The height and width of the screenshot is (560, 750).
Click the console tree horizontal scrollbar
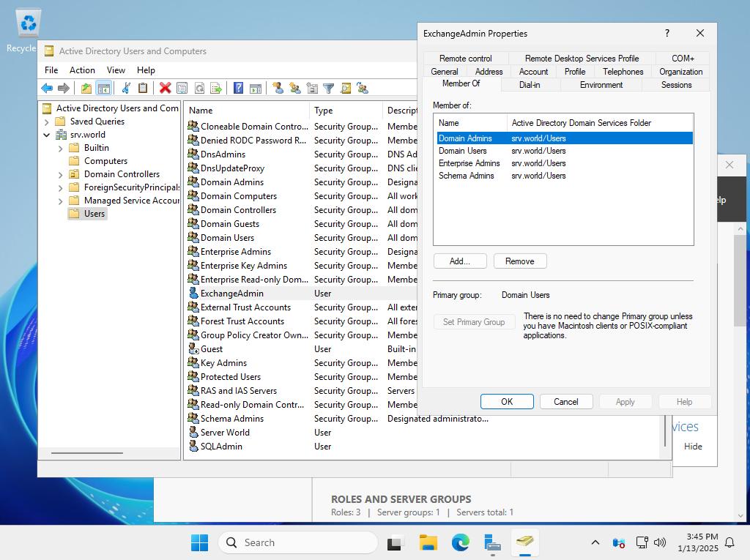(87, 453)
